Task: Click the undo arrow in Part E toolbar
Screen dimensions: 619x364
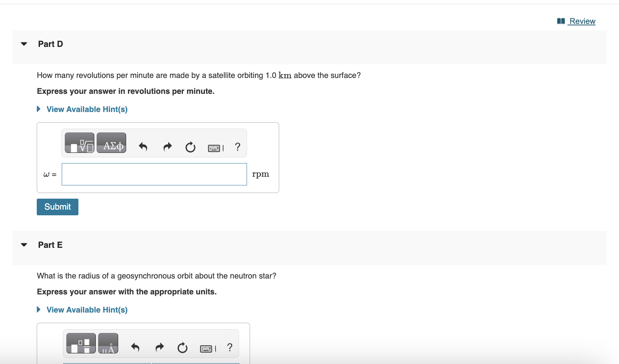Action: (x=135, y=347)
